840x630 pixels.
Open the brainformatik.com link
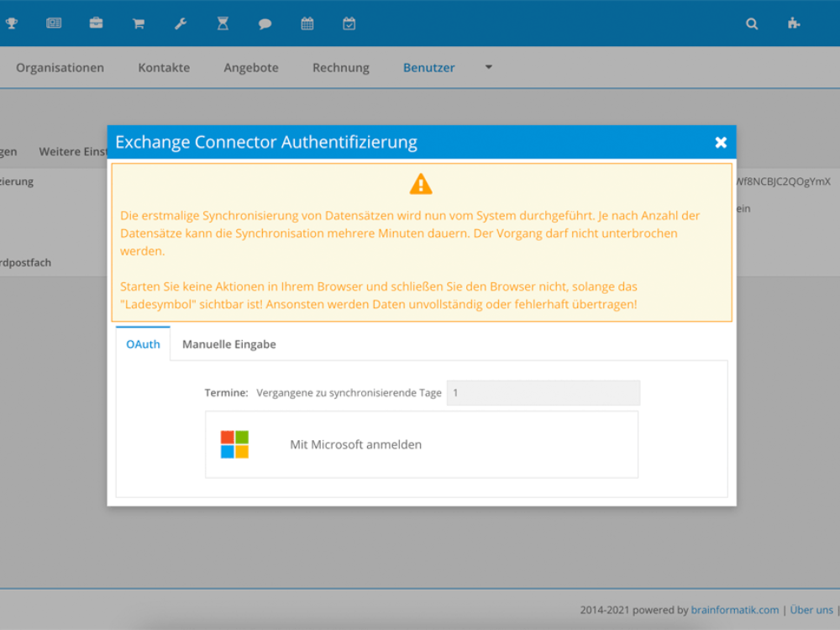pos(735,610)
